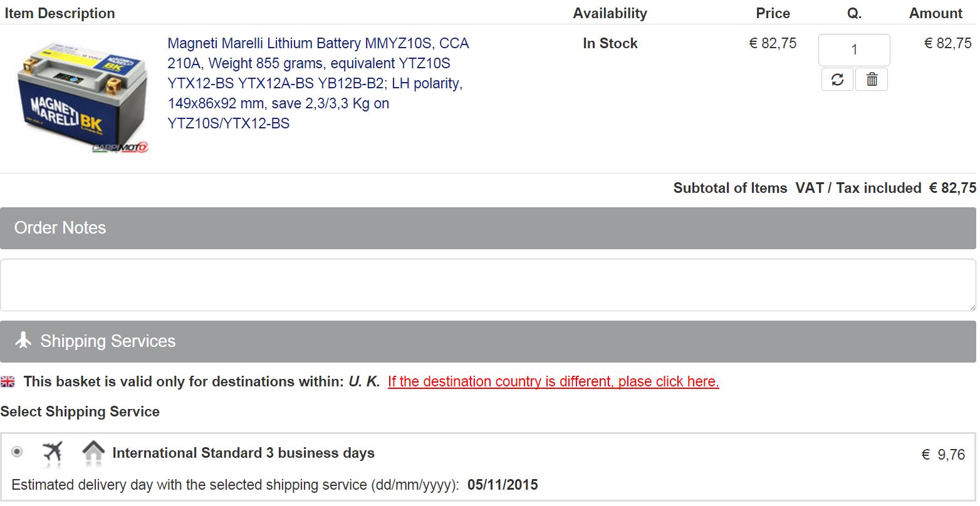Click the Shipping Services section header
The width and height of the screenshot is (980, 506).
coord(487,341)
